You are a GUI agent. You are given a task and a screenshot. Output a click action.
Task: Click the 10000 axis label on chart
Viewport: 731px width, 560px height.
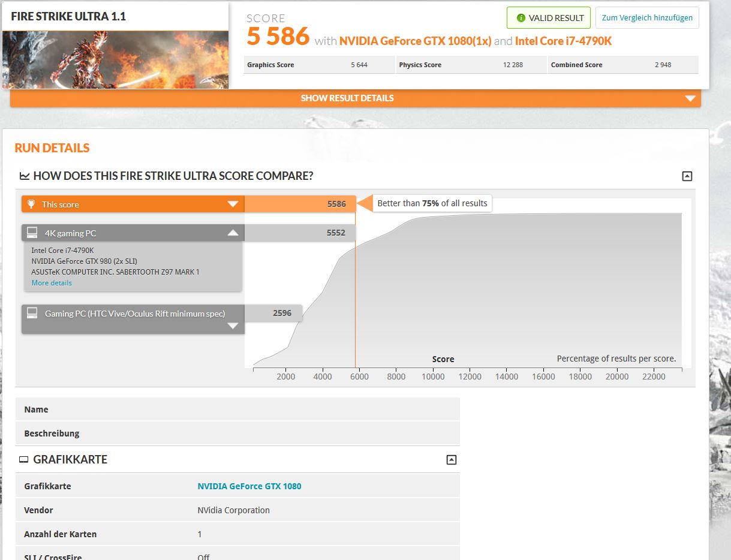pyautogui.click(x=433, y=377)
